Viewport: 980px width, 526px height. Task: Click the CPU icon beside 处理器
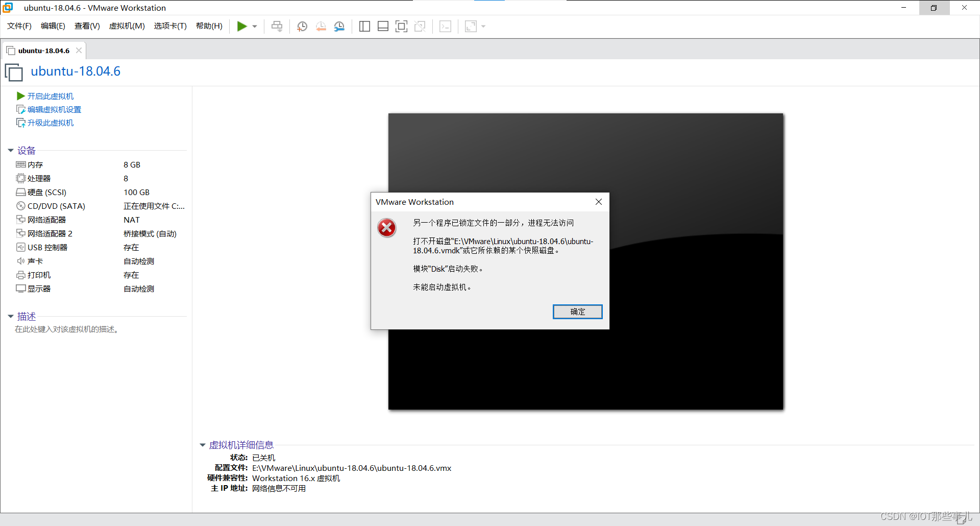21,178
